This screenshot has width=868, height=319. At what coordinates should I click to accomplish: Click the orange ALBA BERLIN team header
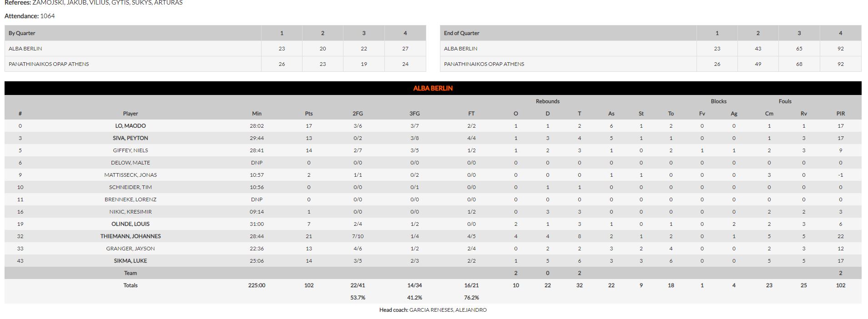433,88
